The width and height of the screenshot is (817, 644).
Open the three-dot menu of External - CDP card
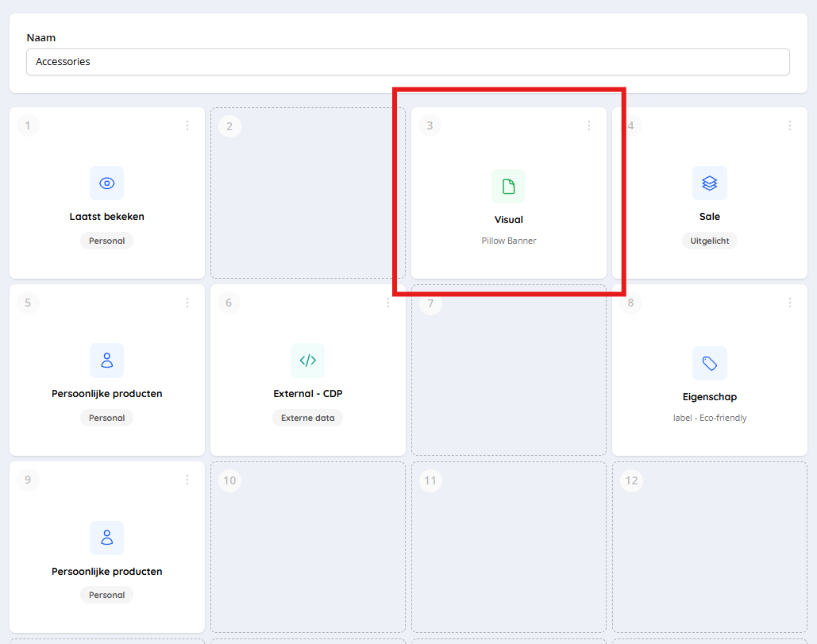coord(388,303)
